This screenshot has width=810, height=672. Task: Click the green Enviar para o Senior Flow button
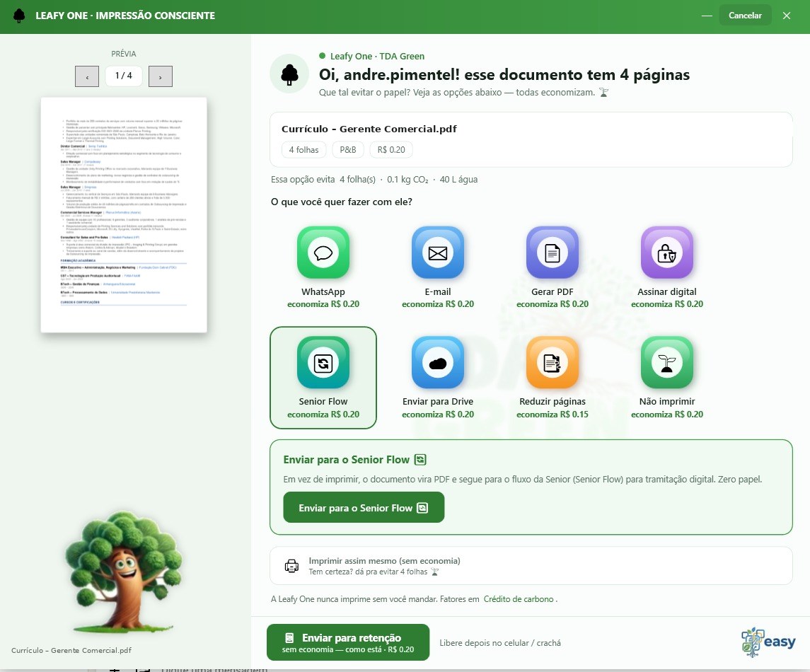click(x=364, y=507)
